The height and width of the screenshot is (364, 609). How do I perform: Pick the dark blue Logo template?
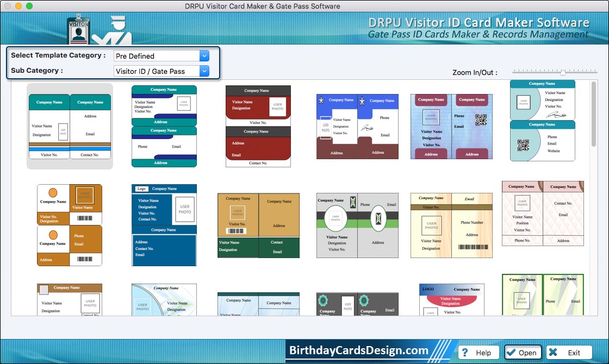coord(164,225)
